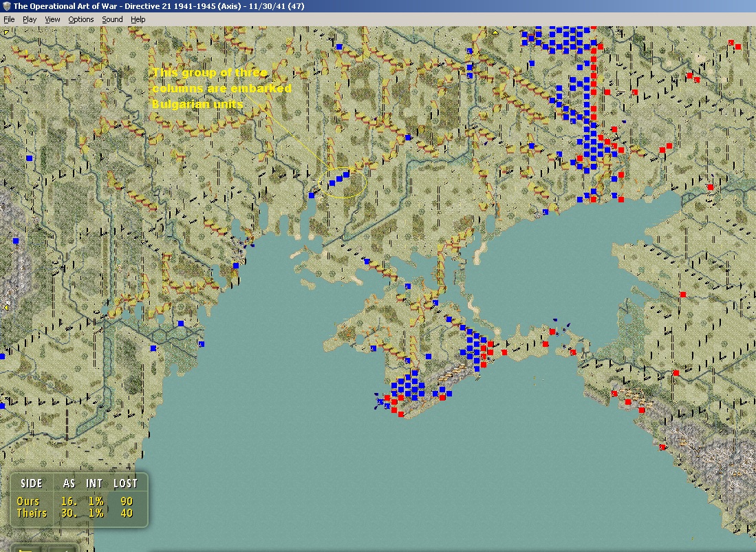
Task: Click the SIDE header in the combat panel
Action: click(x=32, y=483)
